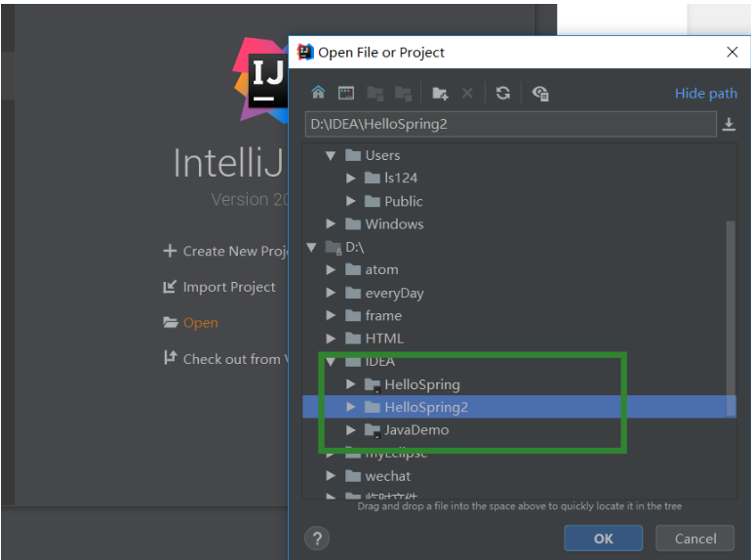
Task: Collapse the Users folder
Action: (330, 155)
